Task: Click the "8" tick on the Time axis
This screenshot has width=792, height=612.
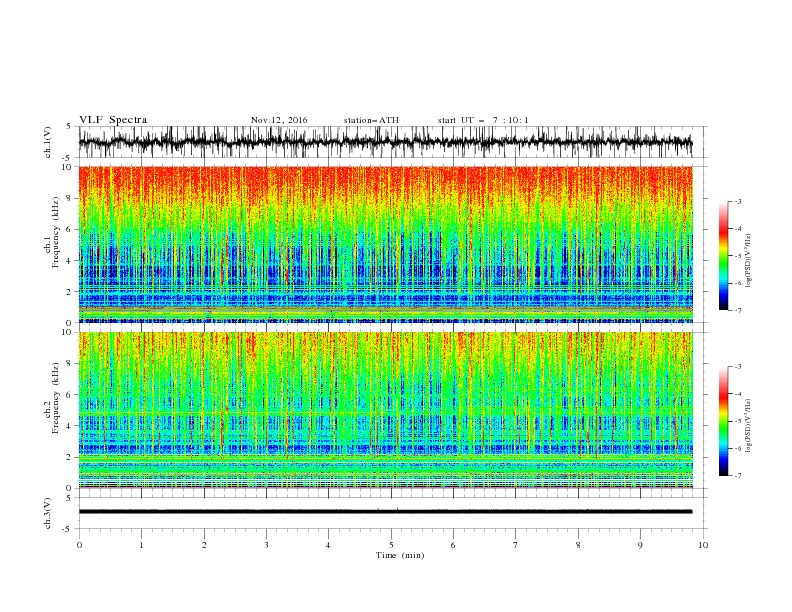Action: coord(578,545)
